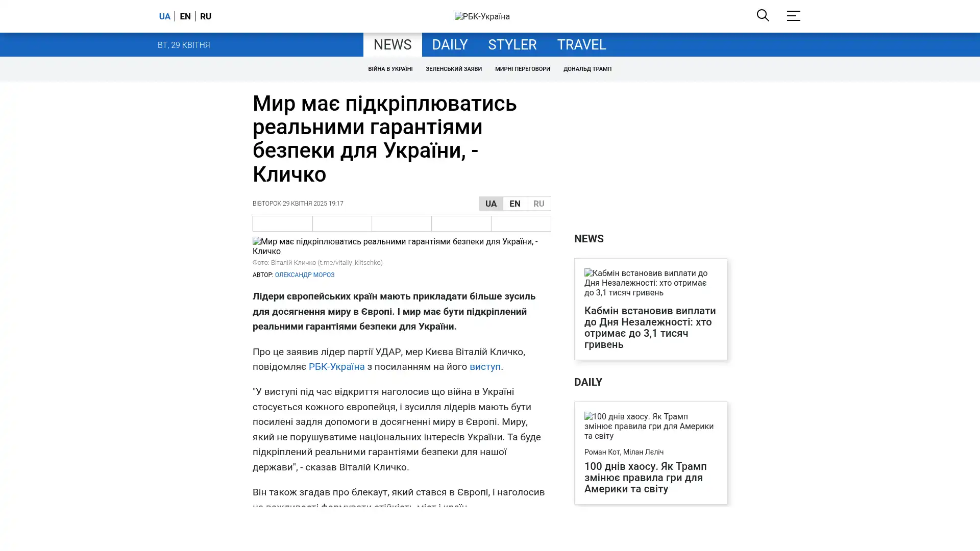Screen dimensions: 980x551
Task: Go to the TRAVEL section tab
Action: click(x=581, y=45)
